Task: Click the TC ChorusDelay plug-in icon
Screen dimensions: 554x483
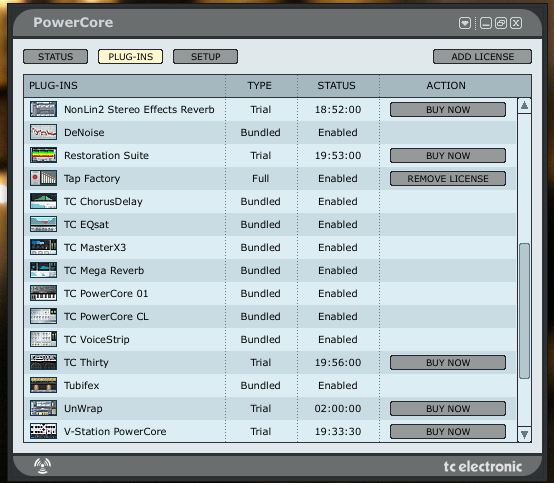Action: tap(43, 201)
